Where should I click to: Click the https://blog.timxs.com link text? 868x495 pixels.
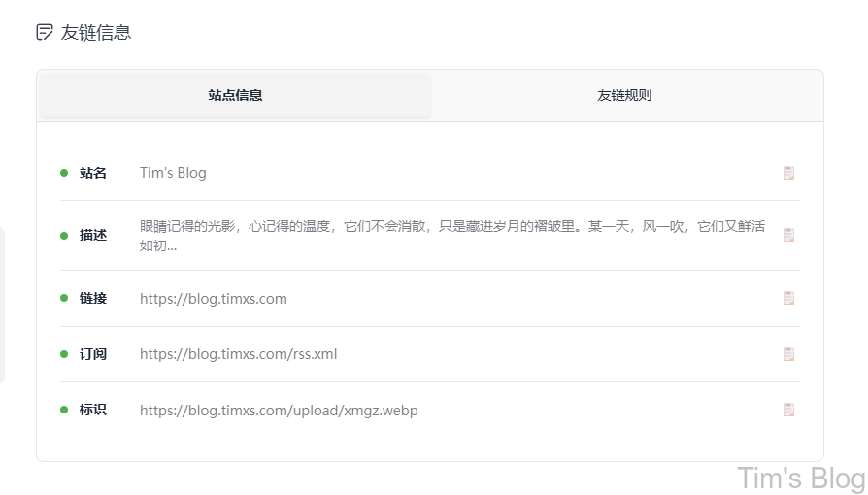tap(213, 298)
